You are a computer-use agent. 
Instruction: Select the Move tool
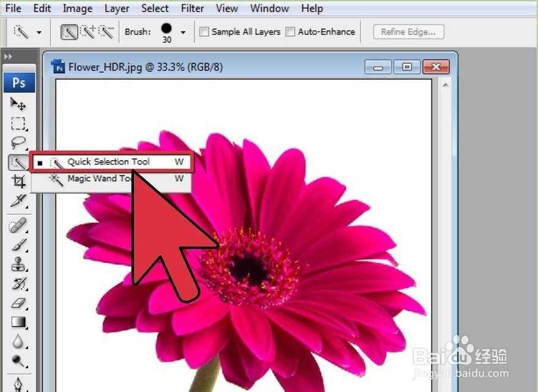point(18,104)
